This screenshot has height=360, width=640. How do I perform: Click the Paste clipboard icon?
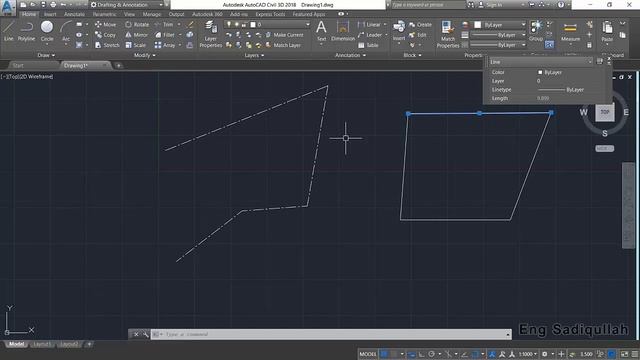point(607,31)
